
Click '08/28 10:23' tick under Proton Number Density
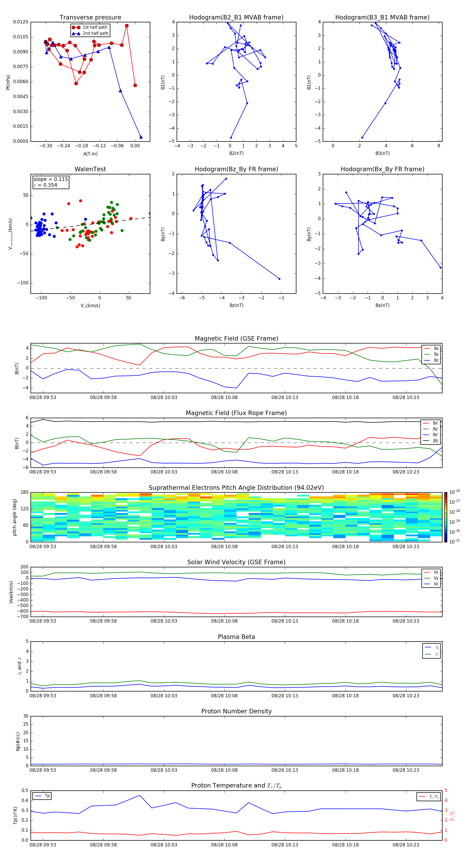406,770
